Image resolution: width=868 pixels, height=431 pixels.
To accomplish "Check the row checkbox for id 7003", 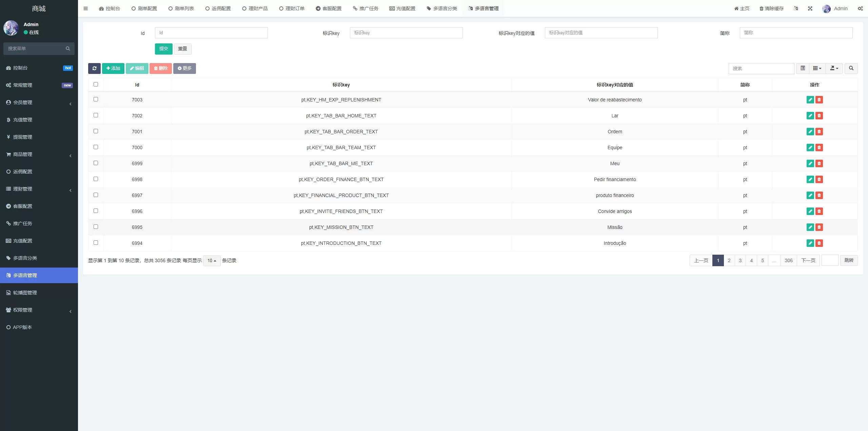I will tap(96, 99).
